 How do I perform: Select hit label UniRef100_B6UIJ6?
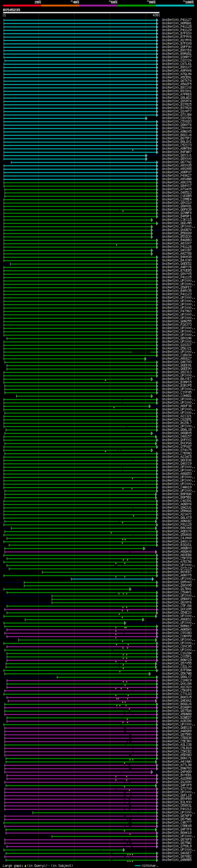coord(177,135)
